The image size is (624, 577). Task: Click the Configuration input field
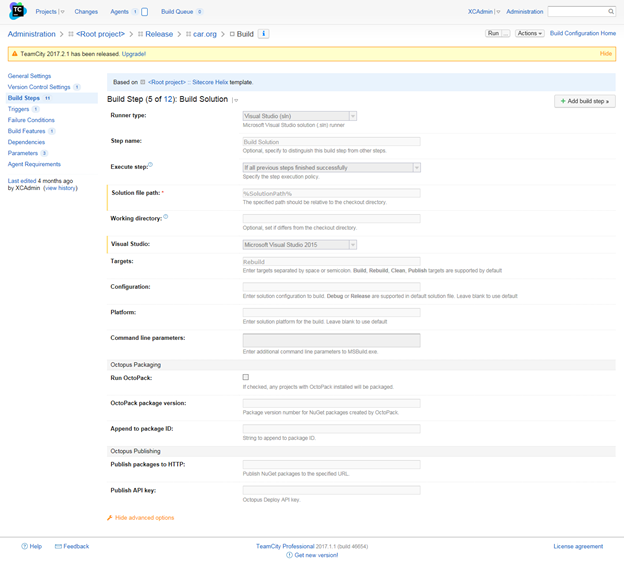pos(332,287)
